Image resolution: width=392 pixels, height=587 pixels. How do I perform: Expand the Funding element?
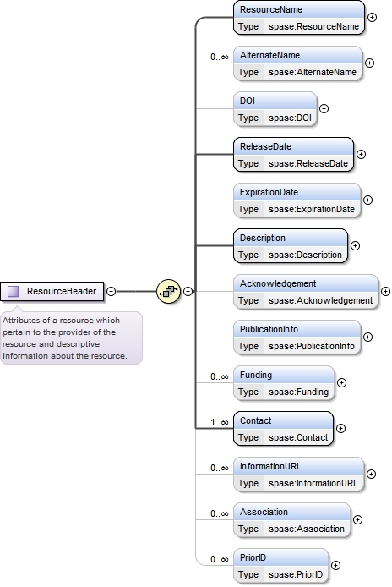341,382
